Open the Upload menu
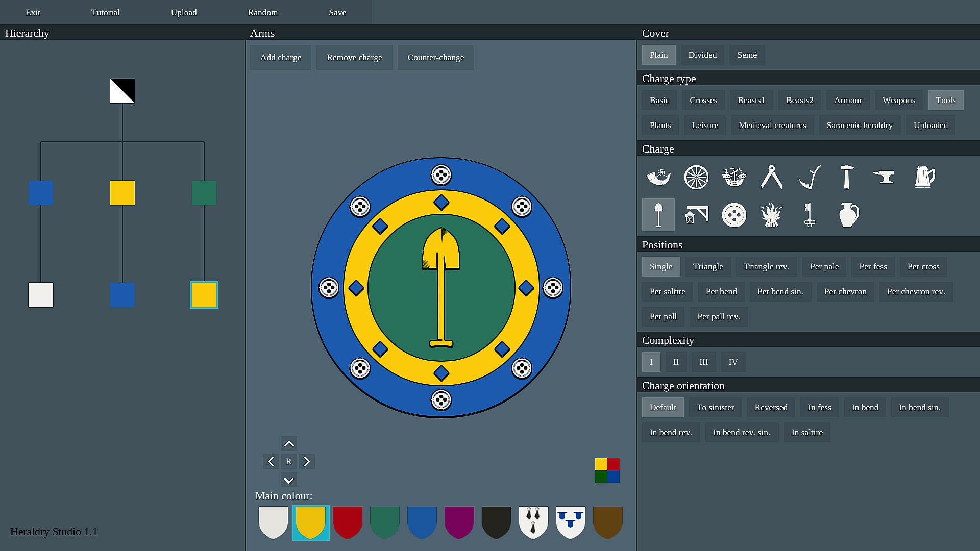This screenshot has height=551, width=980. [x=184, y=12]
